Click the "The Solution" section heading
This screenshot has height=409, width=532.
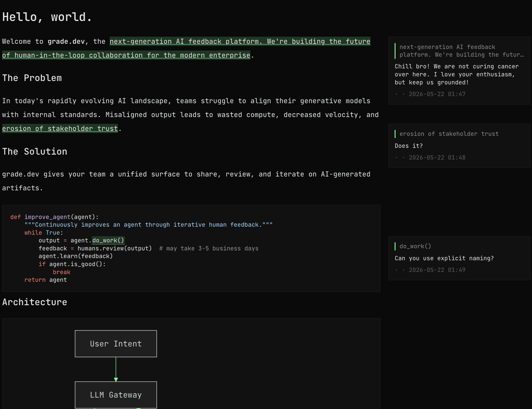pyautogui.click(x=35, y=152)
